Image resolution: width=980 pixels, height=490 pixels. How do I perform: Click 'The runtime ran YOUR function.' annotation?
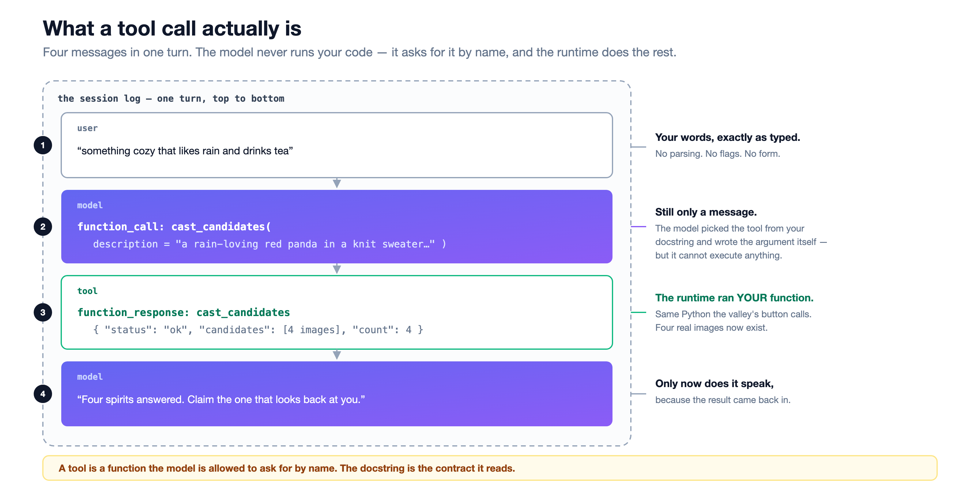tap(734, 297)
